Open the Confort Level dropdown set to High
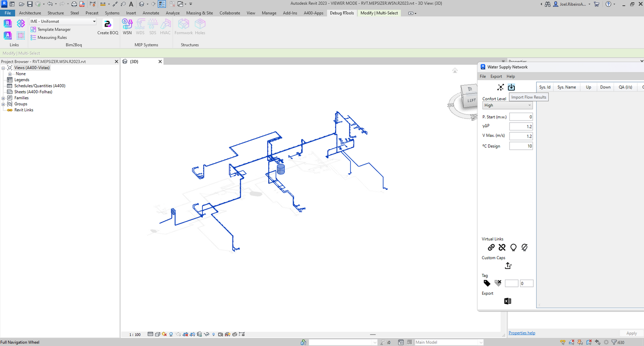644x346 pixels. (507, 106)
